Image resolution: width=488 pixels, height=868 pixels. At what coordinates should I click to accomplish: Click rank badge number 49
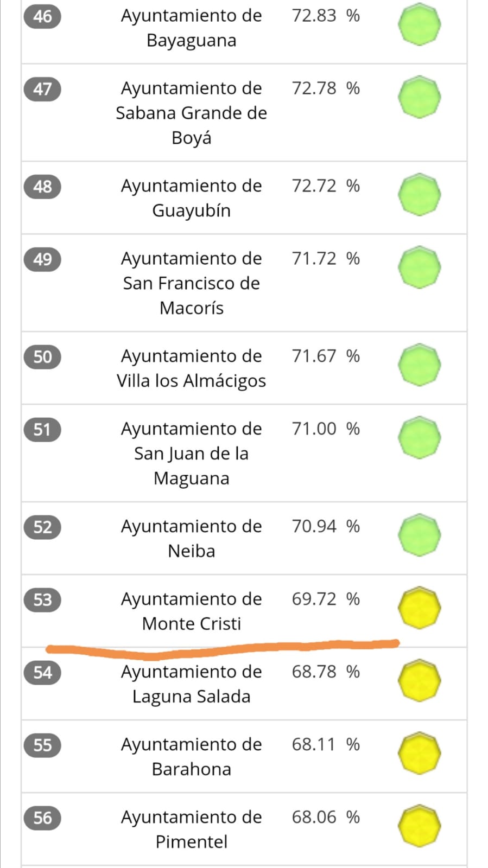pyautogui.click(x=42, y=259)
